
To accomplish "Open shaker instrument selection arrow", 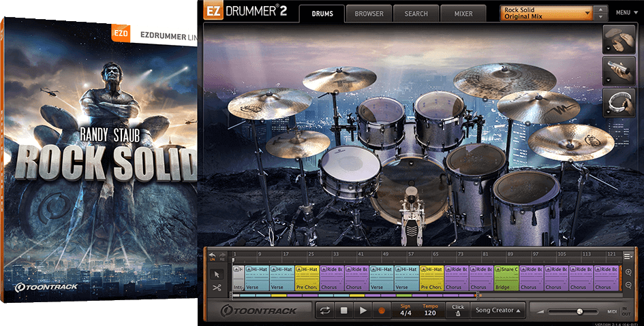I will click(607, 80).
